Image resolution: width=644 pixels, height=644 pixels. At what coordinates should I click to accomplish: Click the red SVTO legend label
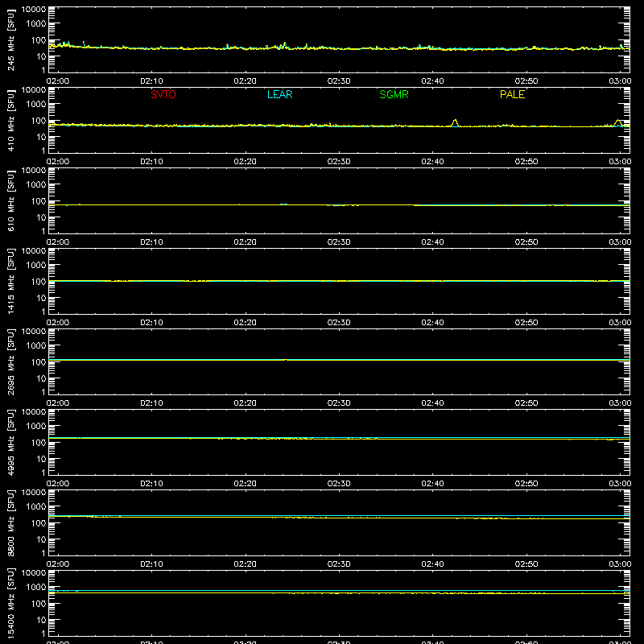pos(163,94)
